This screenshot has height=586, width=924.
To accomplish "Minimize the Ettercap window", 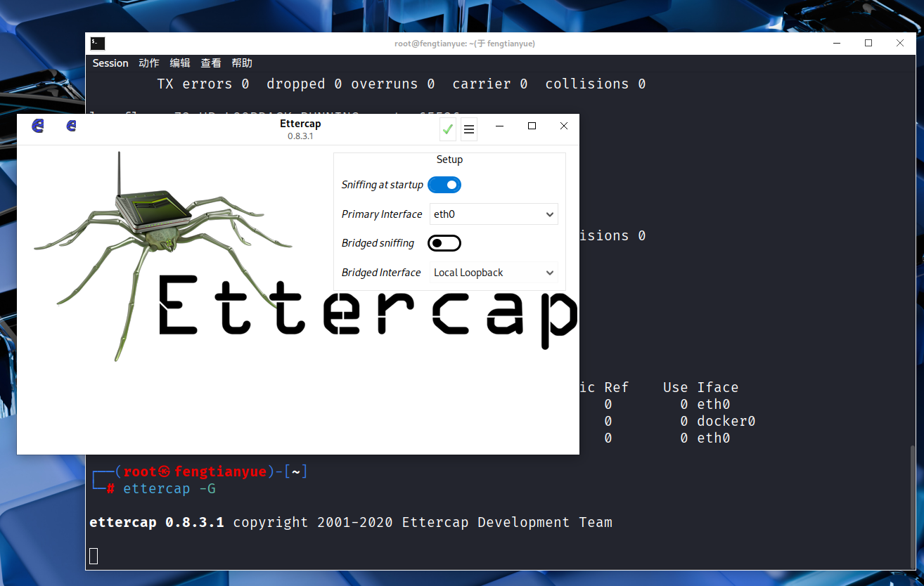I will pyautogui.click(x=499, y=126).
